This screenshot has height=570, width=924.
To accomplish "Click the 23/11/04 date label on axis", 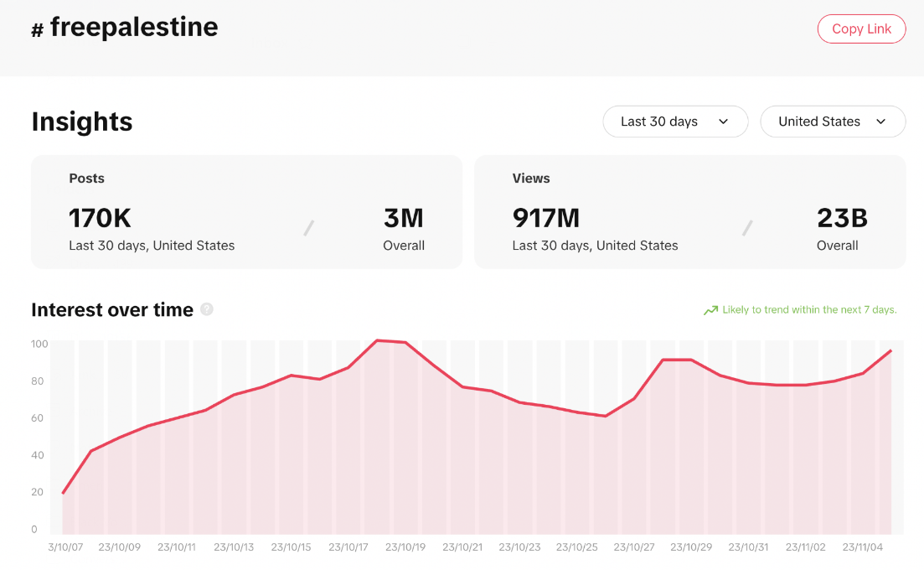I will click(x=864, y=547).
